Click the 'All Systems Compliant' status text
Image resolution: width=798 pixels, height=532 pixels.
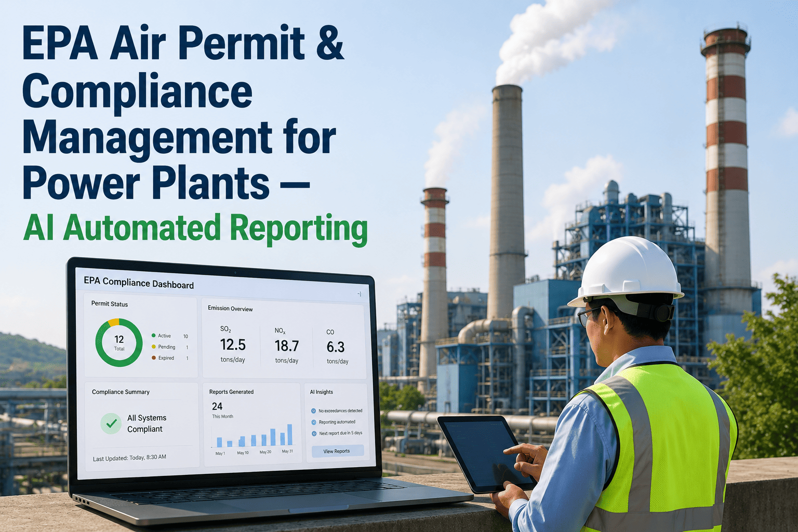click(x=147, y=423)
